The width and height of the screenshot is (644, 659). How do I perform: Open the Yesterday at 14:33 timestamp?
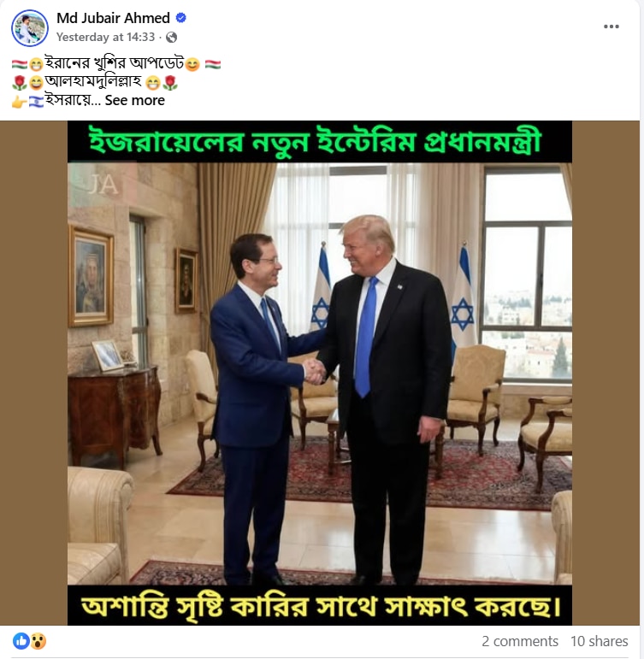[105, 38]
